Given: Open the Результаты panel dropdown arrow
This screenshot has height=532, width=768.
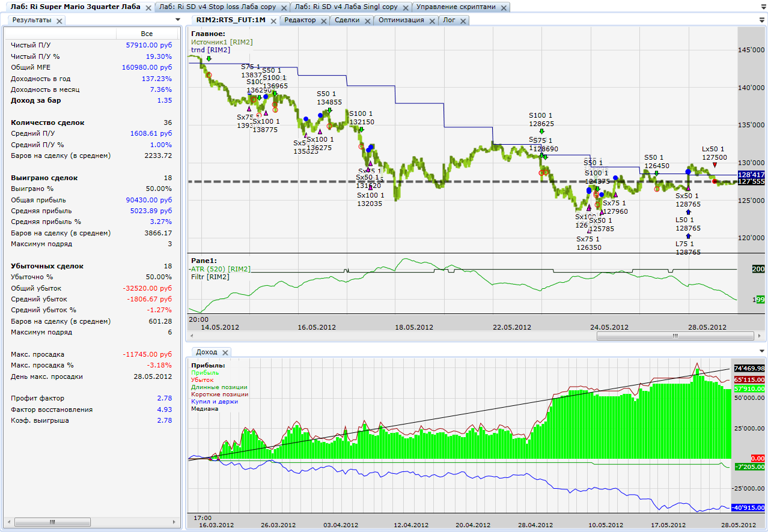Looking at the screenshot, I should tap(177, 20).
